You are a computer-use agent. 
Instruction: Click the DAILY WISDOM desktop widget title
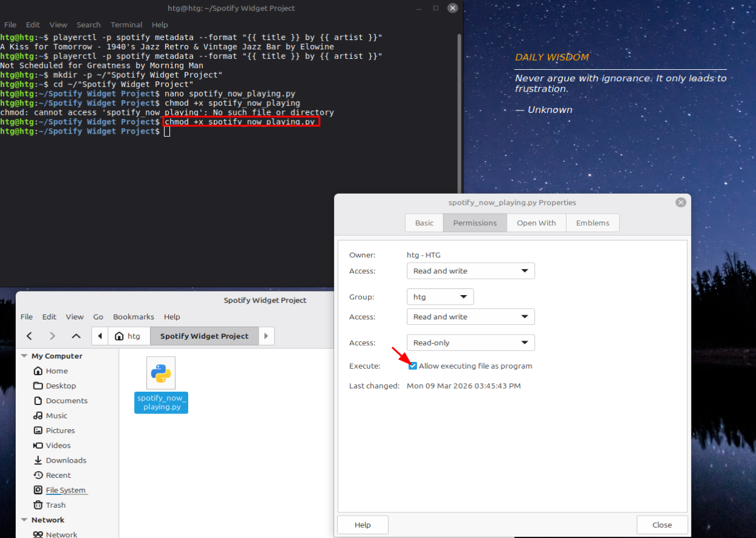552,57
